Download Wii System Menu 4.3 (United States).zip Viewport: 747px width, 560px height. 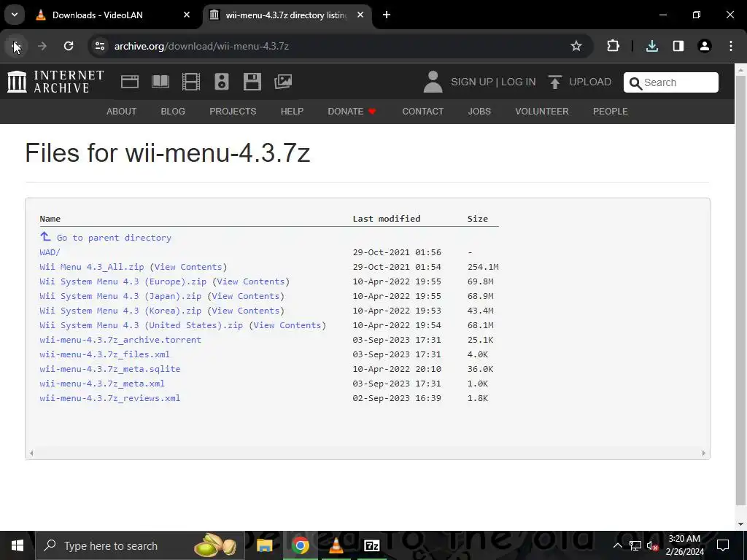tap(141, 325)
